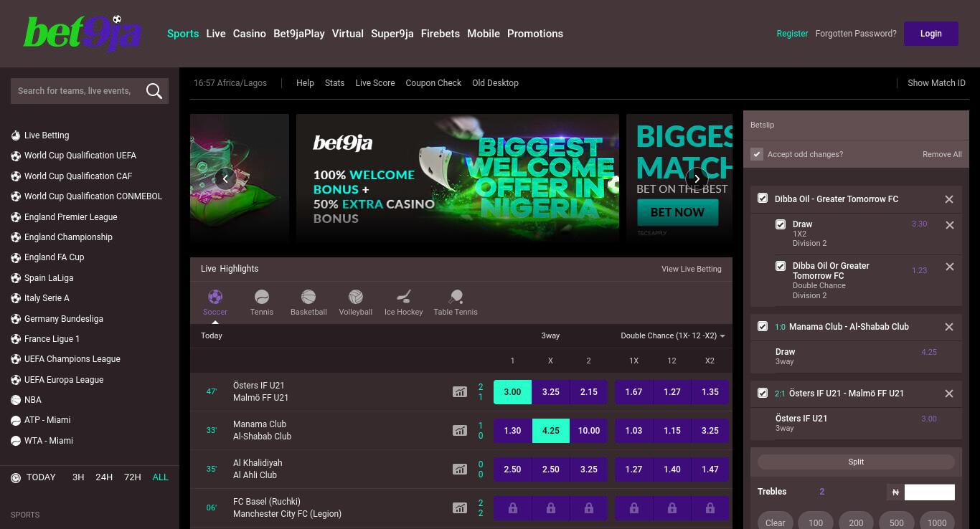Click locked odds for FC Basel home win
This screenshot has height=529, width=980.
(x=512, y=508)
